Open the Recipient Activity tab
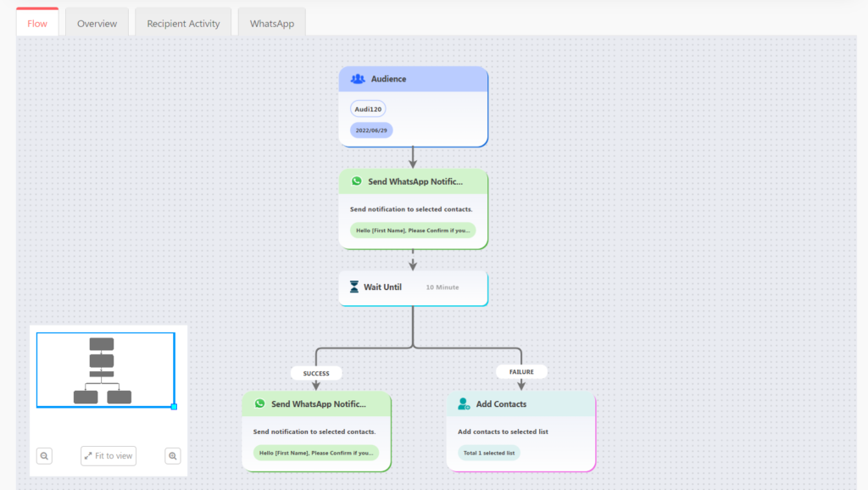 click(x=183, y=24)
